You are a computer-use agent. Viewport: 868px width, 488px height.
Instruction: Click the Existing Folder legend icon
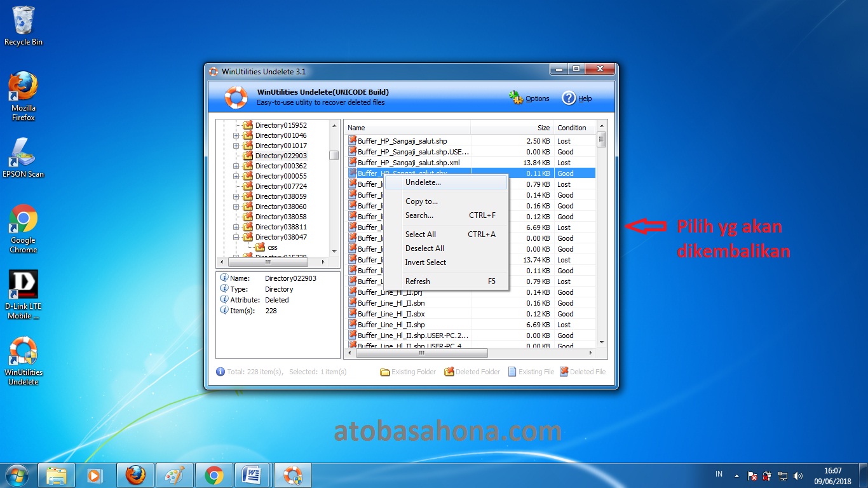coord(384,372)
